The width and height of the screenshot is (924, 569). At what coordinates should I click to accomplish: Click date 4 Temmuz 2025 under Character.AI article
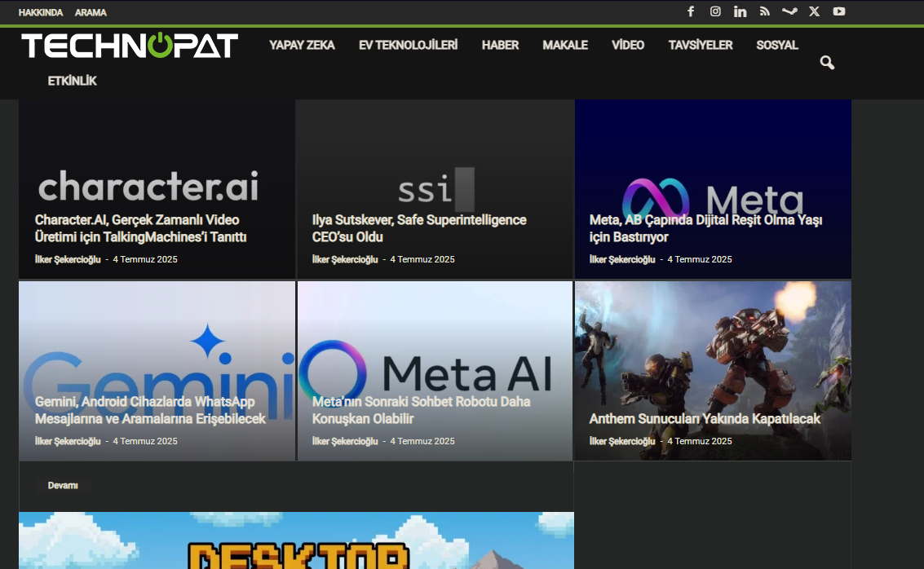click(x=145, y=259)
